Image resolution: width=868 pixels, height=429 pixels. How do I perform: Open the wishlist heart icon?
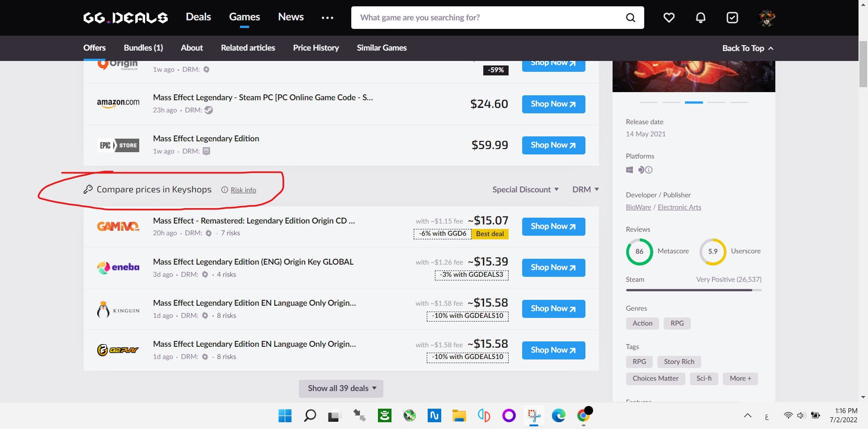[669, 18]
